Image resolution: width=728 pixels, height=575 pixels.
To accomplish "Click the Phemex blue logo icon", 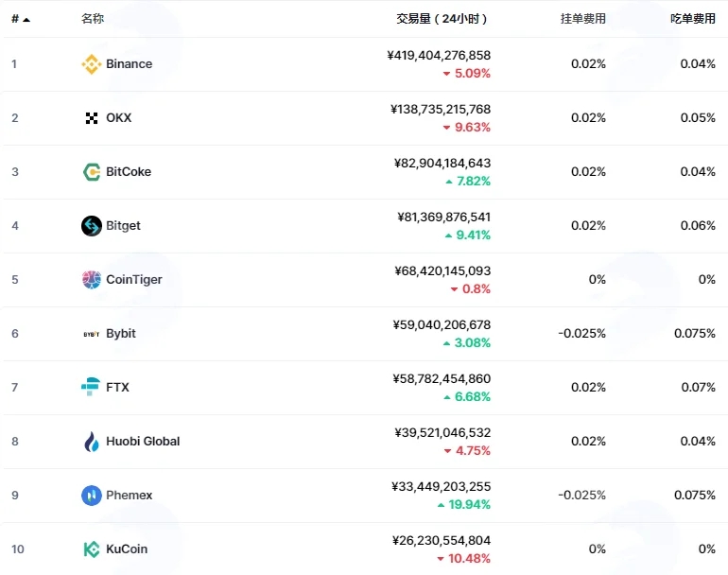I will click(x=92, y=496).
